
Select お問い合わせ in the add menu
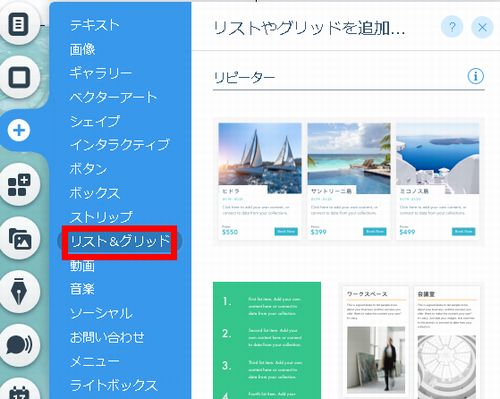pyautogui.click(x=107, y=337)
